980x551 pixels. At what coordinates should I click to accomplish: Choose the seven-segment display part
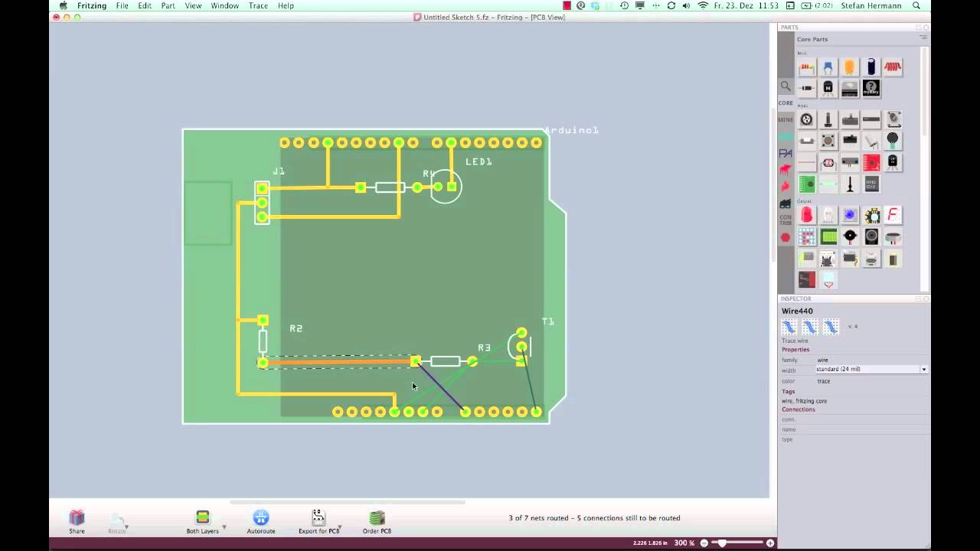click(893, 216)
